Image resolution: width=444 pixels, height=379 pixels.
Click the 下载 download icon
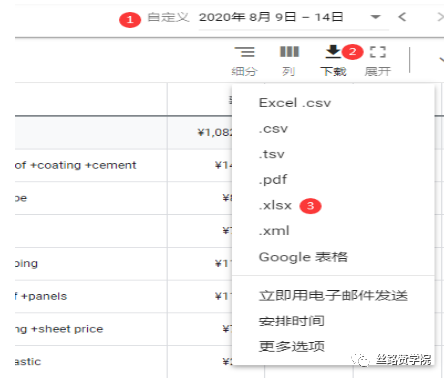point(333,52)
